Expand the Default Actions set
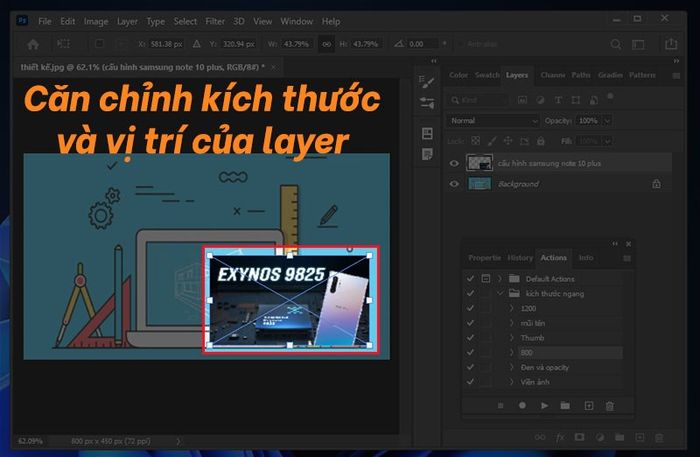Viewport: 700px width, 457px height. 500,278
